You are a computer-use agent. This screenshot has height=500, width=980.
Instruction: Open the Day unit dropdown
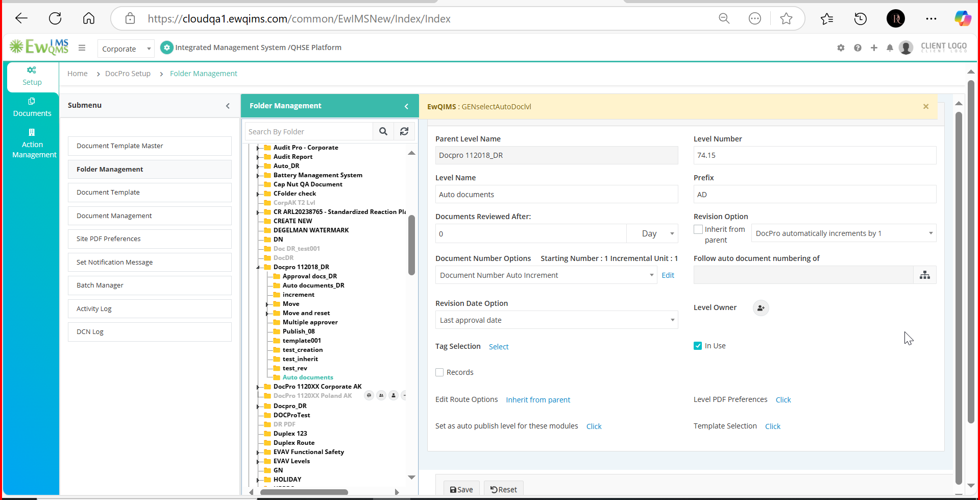(x=653, y=233)
